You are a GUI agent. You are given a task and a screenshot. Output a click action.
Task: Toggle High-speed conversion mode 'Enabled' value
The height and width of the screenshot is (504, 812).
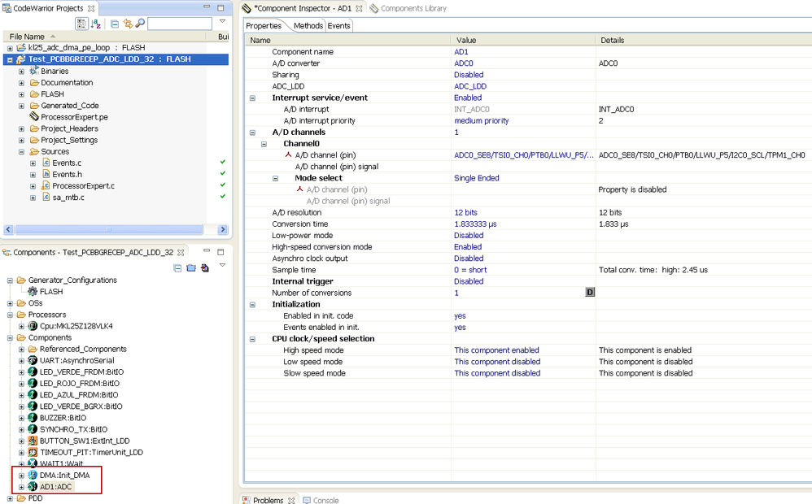point(468,247)
